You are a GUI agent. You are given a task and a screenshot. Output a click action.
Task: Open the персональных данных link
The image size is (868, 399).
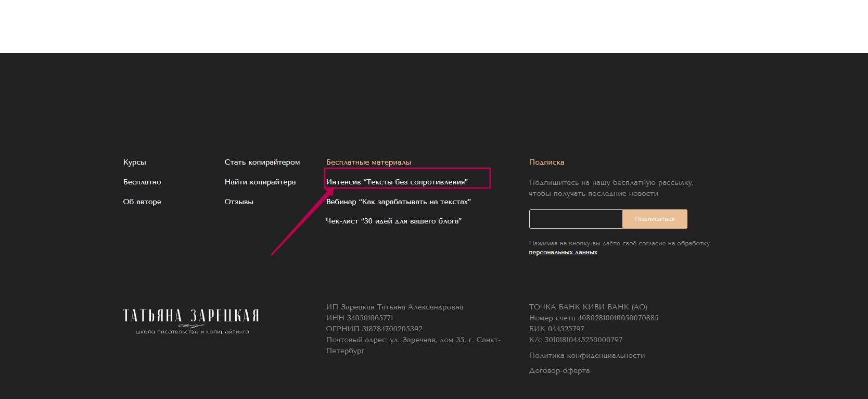(x=563, y=252)
